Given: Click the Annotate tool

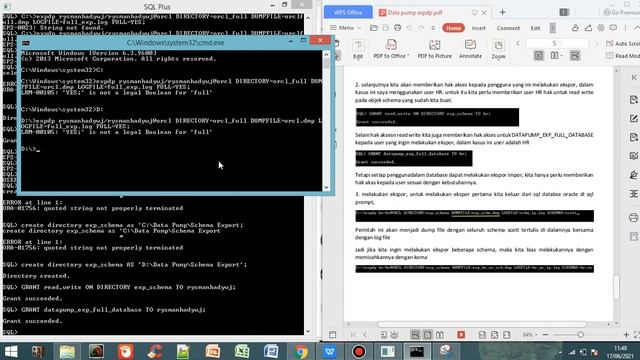Looking at the screenshot, I should [470, 49].
